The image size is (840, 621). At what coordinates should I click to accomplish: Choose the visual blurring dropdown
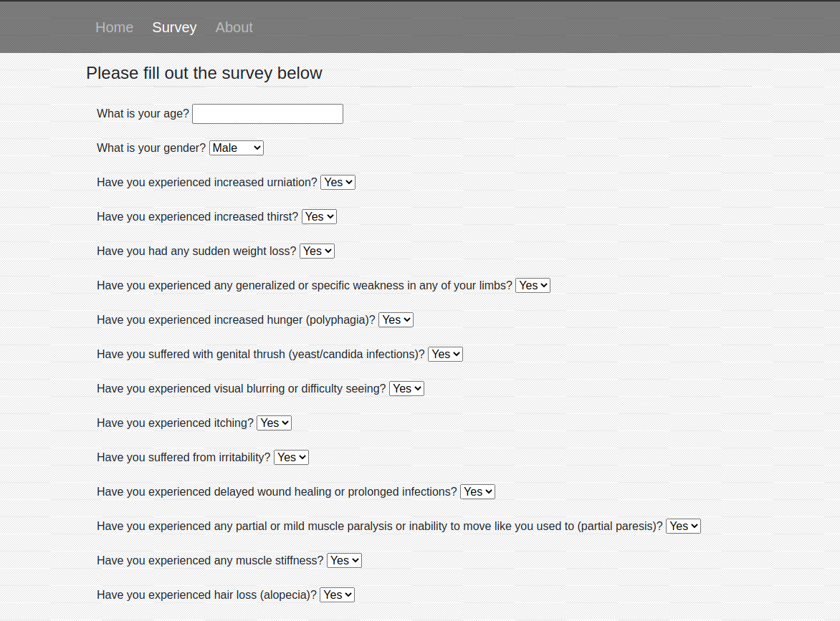pos(406,389)
